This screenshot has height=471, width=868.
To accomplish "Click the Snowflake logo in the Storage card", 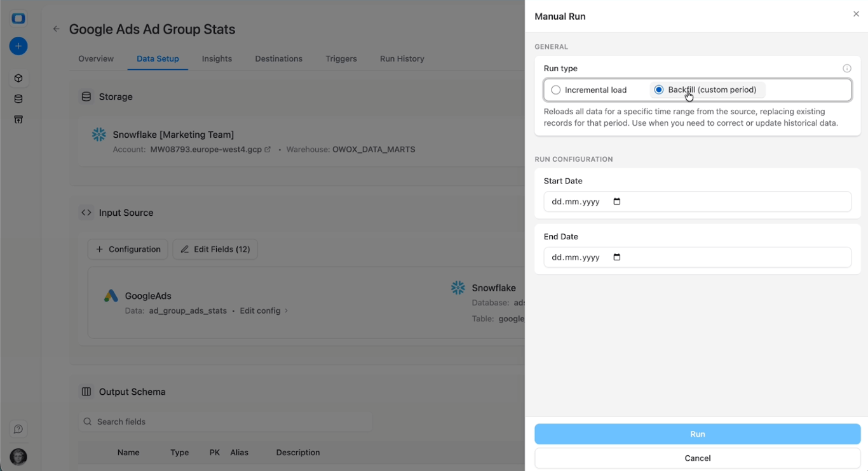I will click(99, 135).
